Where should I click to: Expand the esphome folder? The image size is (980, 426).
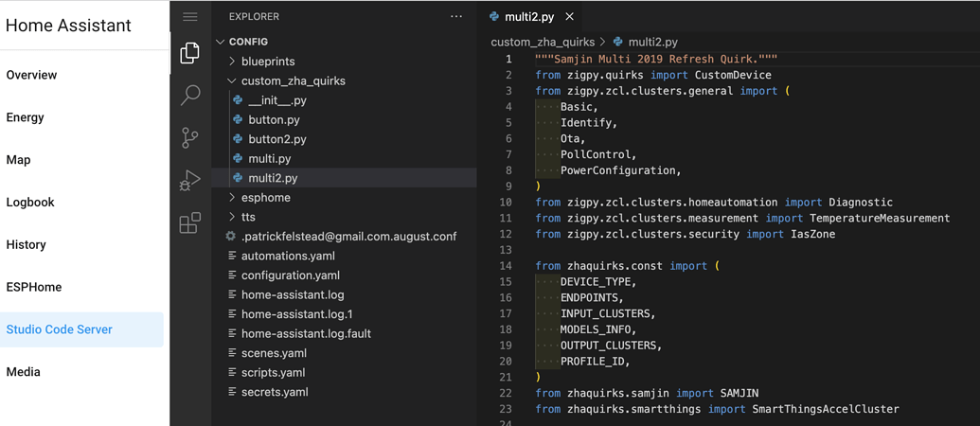pos(232,198)
